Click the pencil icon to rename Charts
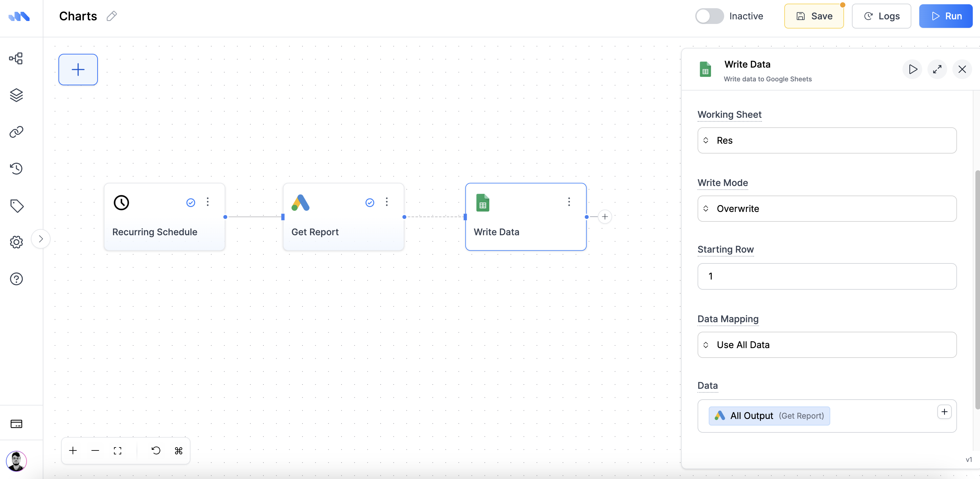The height and width of the screenshot is (479, 980). [x=111, y=16]
